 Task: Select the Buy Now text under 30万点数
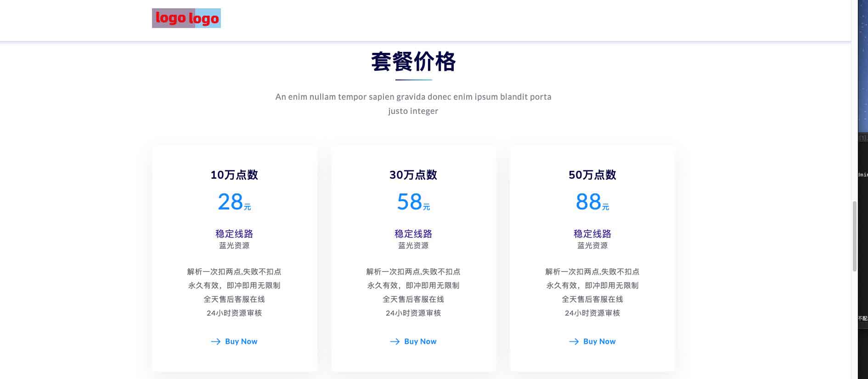click(420, 341)
